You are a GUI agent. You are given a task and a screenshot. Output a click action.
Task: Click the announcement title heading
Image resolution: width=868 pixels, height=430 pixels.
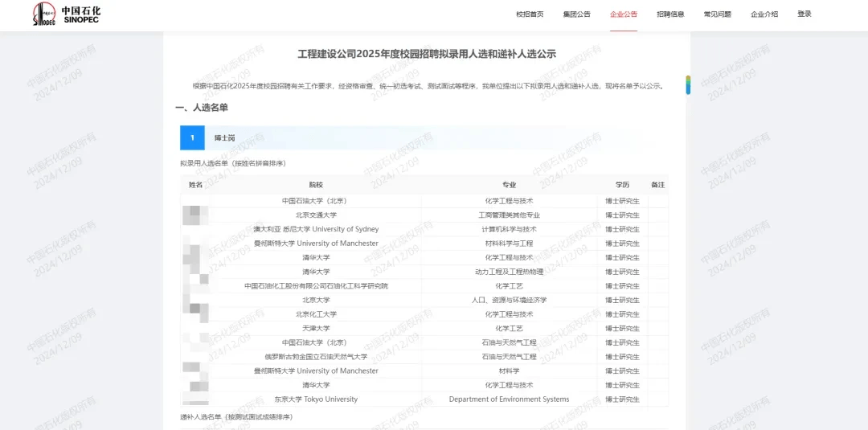[x=427, y=54]
